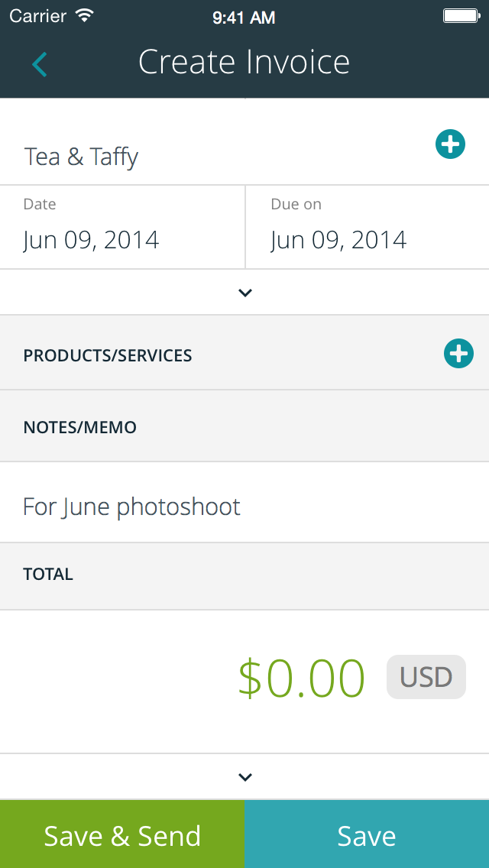Screen dimensions: 489x868
Task: Tap the NOTES/MEMO section header
Action: click(80, 427)
